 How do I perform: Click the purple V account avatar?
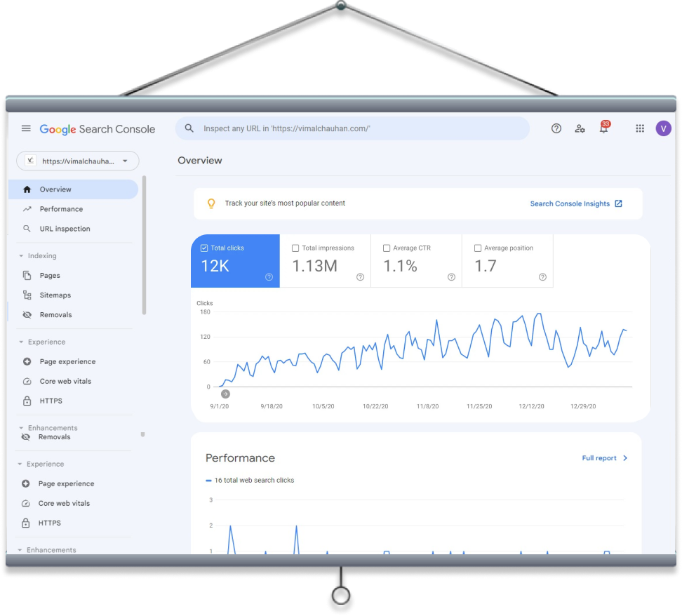pyautogui.click(x=663, y=128)
